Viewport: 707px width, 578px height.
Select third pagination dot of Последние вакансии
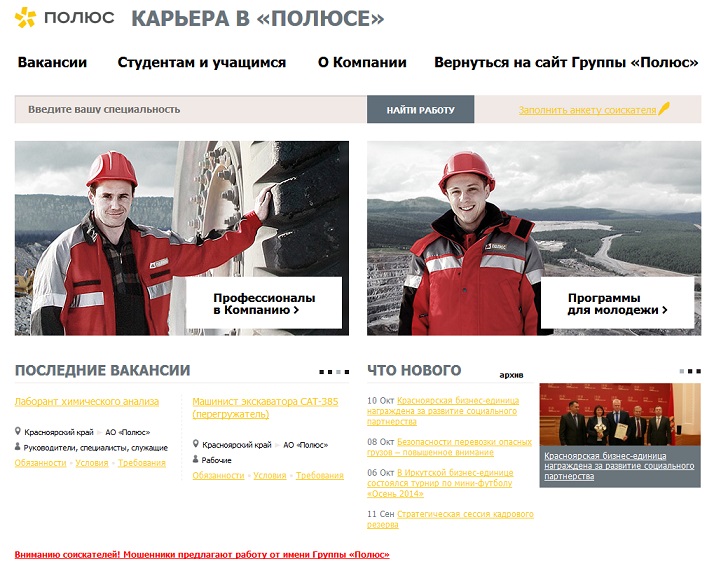(338, 372)
